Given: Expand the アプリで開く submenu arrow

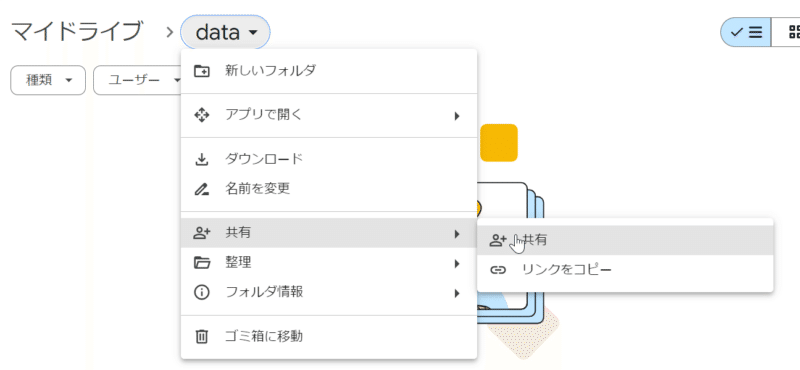Looking at the screenshot, I should coord(457,116).
